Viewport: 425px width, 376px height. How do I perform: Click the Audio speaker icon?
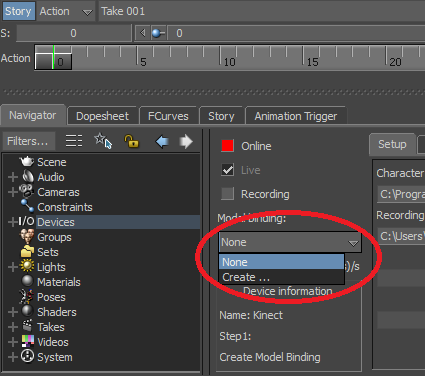(28, 177)
